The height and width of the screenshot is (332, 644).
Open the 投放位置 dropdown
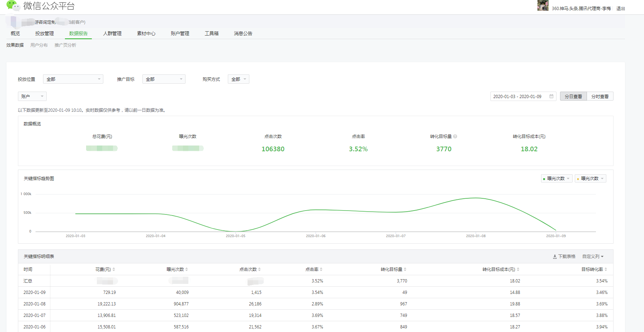73,79
